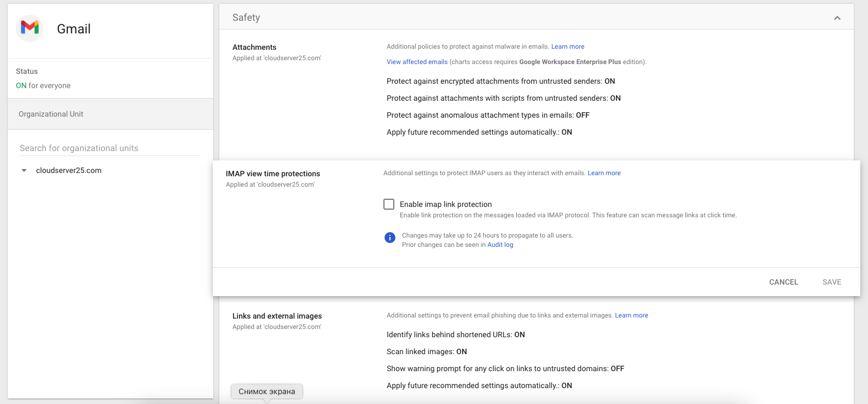The image size is (868, 404).
Task: Click Apply future recommended settings under Attachments
Action: 479,132
